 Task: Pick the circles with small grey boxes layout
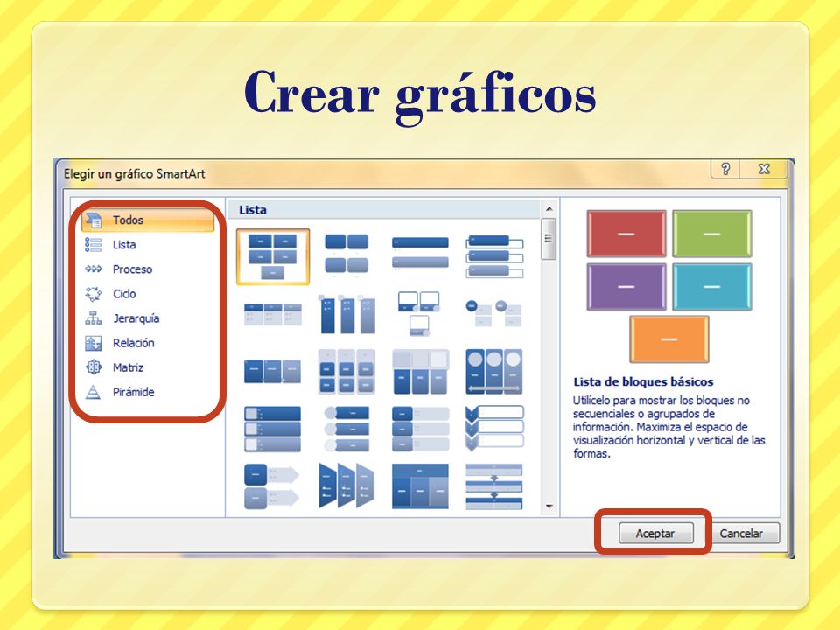[493, 313]
